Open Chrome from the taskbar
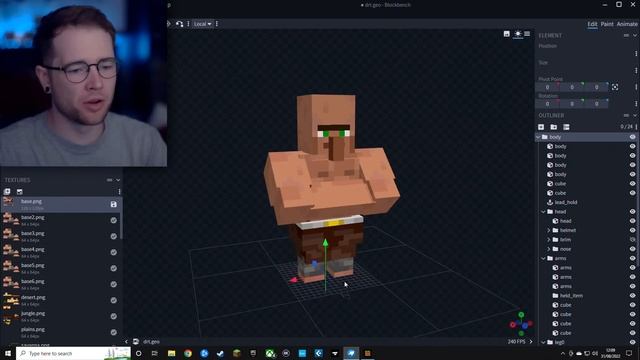The width and height of the screenshot is (640, 360). 188,353
